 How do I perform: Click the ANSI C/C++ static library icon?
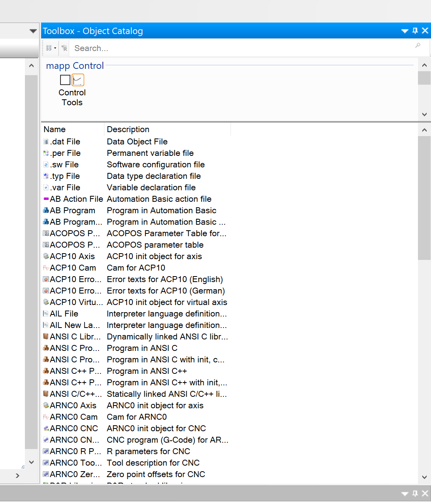pyautogui.click(x=46, y=394)
